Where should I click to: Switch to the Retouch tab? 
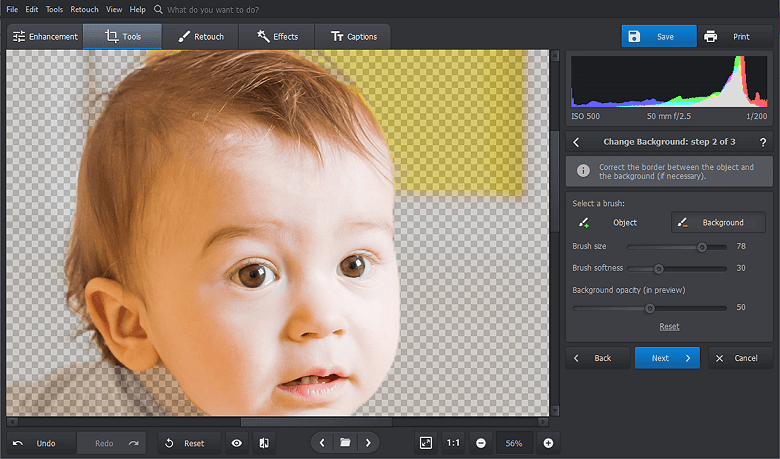tap(201, 37)
